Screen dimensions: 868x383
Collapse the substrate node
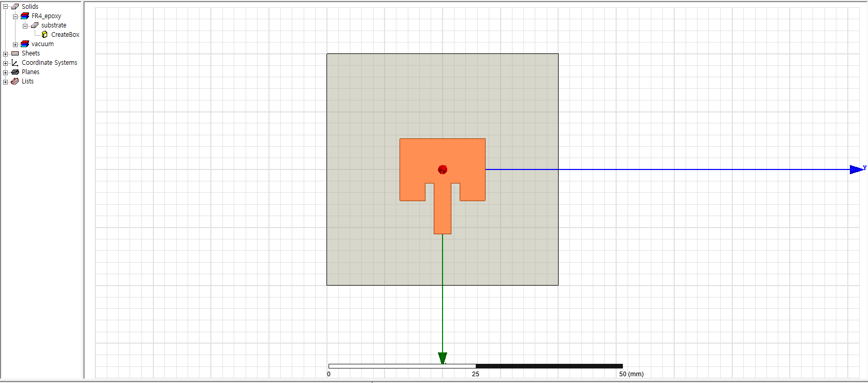click(25, 25)
